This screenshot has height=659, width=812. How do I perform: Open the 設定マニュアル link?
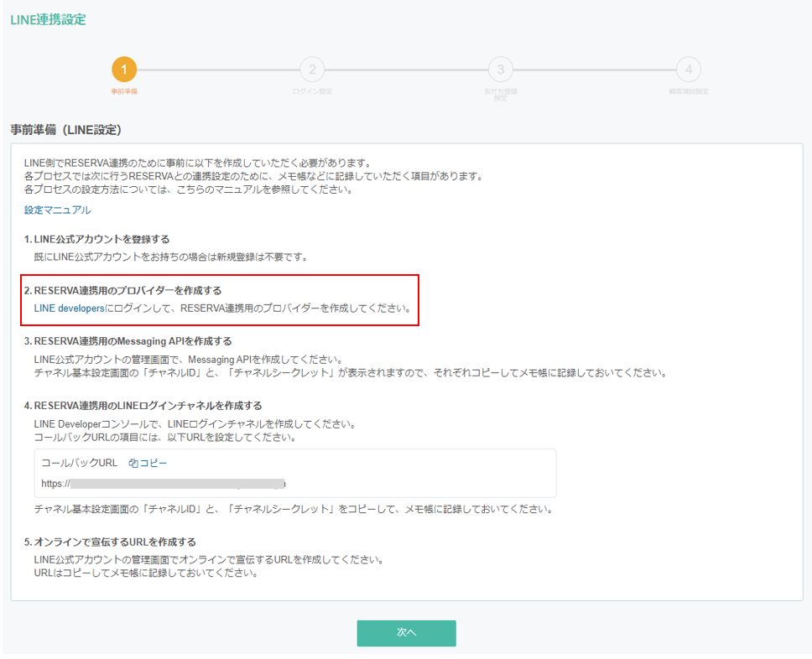click(57, 210)
